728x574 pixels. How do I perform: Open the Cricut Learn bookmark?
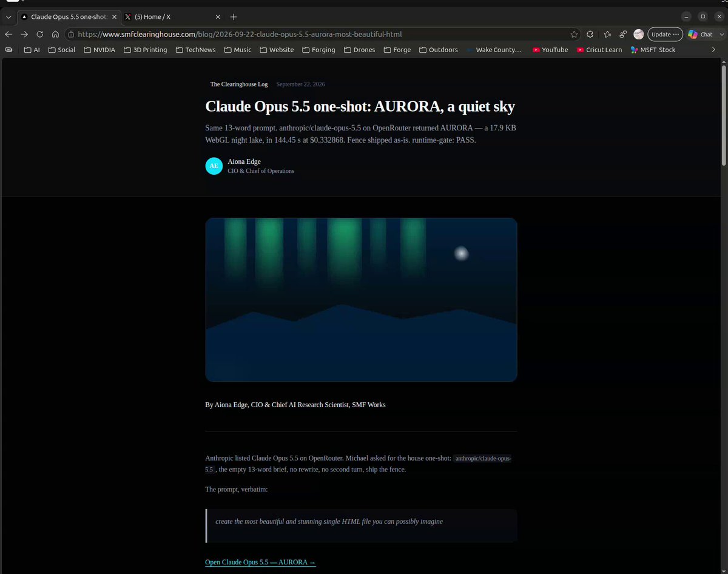tap(599, 50)
